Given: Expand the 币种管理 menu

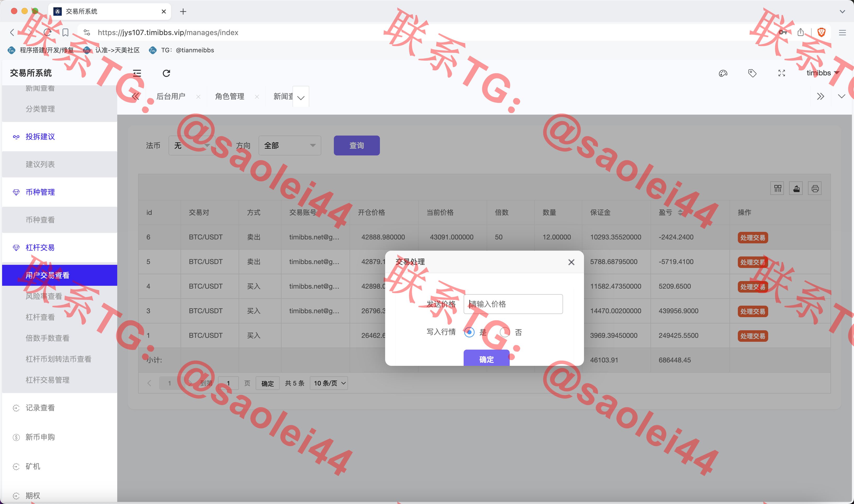Looking at the screenshot, I should 59,192.
